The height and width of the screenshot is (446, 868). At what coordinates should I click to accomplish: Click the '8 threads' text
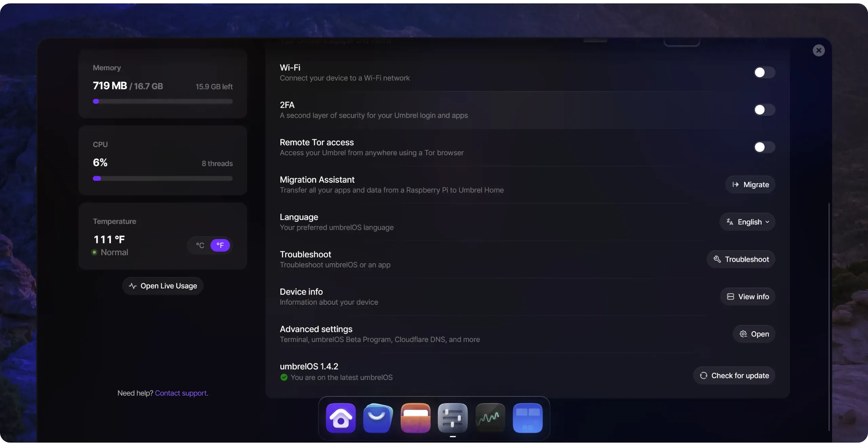coord(217,164)
